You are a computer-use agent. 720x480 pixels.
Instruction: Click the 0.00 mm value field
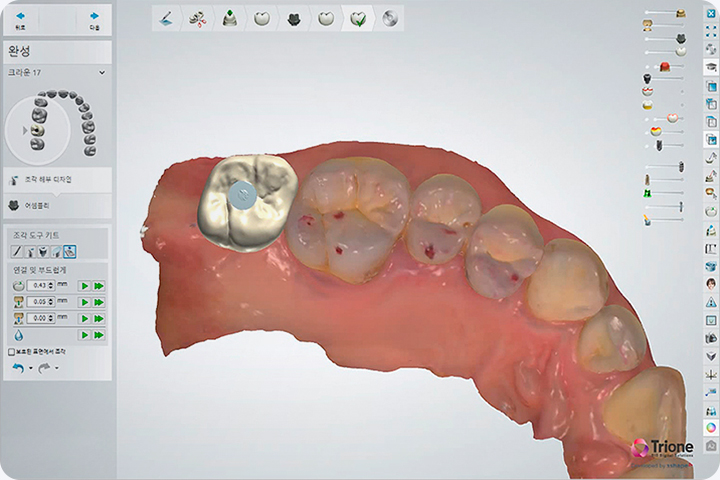click(x=39, y=318)
